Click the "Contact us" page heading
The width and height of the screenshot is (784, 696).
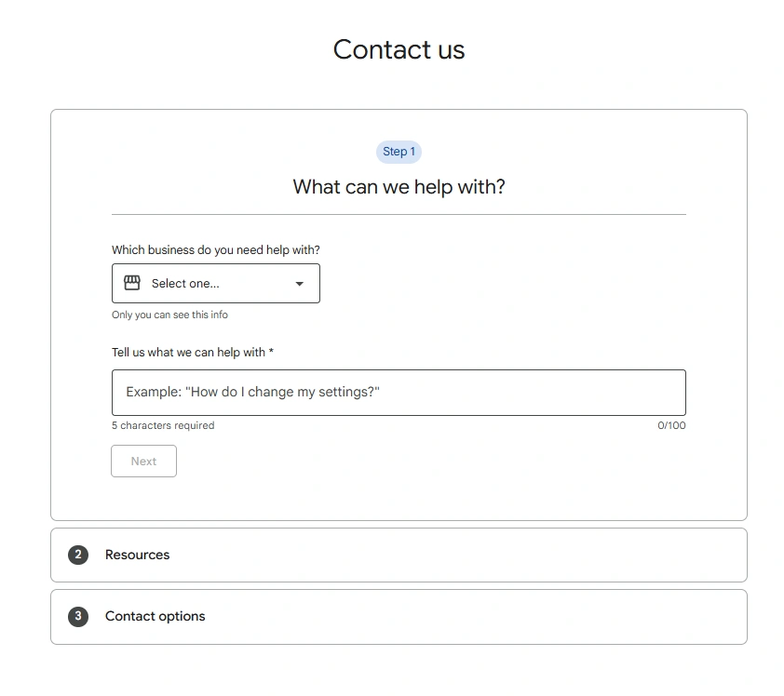click(399, 49)
